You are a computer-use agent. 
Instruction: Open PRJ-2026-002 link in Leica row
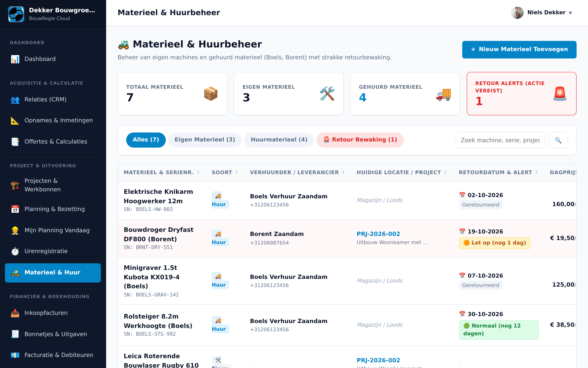378,360
